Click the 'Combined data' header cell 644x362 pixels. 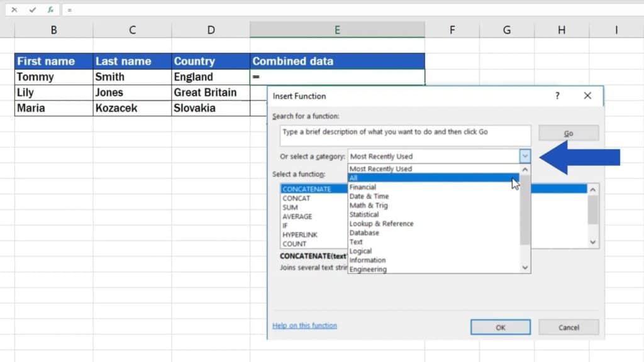[x=337, y=61]
